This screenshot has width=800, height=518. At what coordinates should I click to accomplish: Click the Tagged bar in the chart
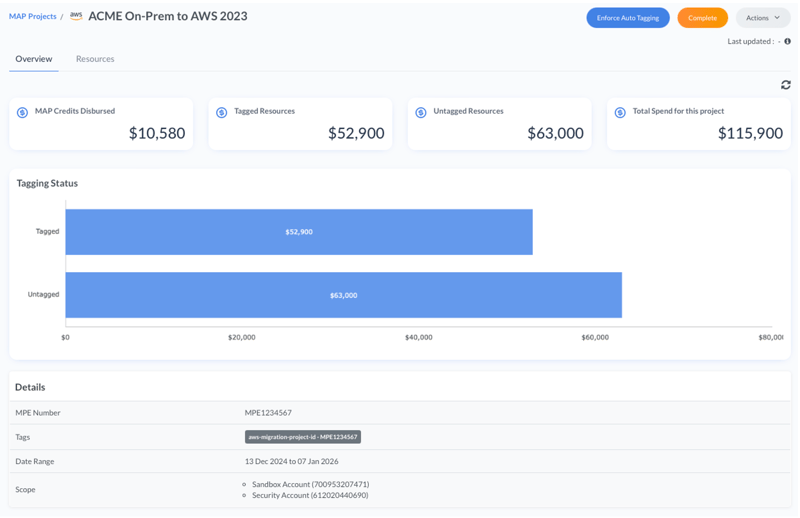(299, 232)
